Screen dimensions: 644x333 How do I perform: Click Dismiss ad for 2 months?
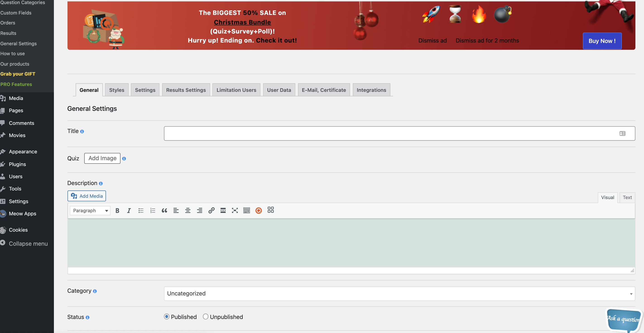tap(487, 40)
